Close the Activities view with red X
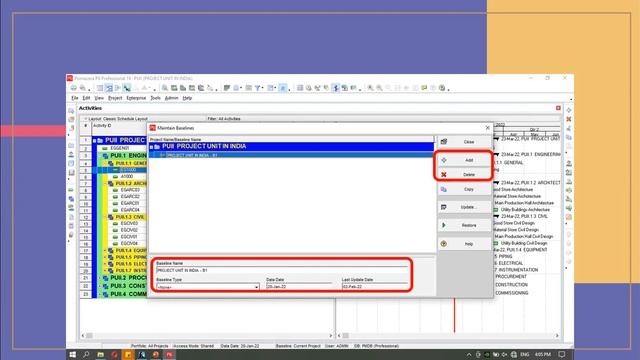 coord(558,108)
